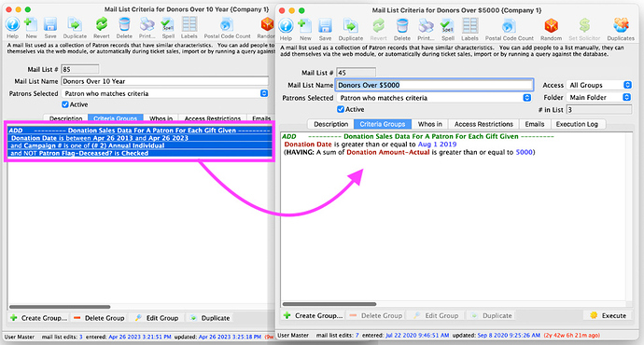Click Delete icon in Donors Over $5000 window

[x=402, y=26]
